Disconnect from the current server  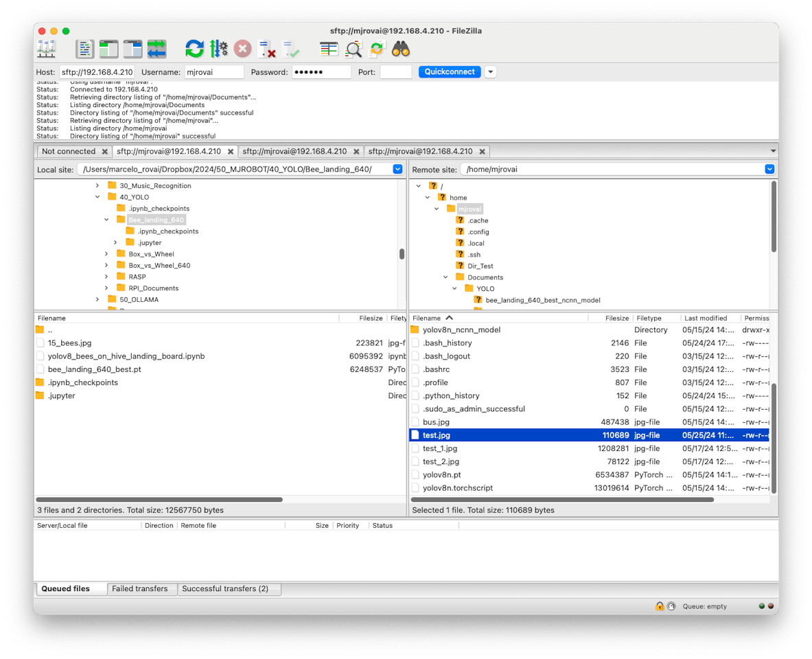(266, 49)
